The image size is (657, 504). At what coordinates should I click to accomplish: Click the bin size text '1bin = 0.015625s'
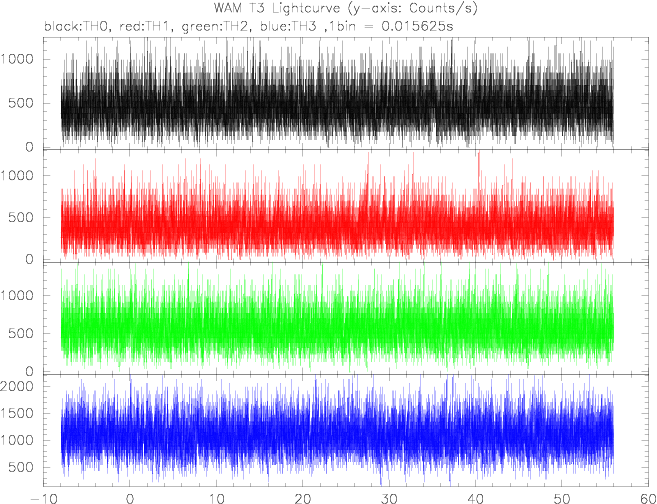(x=393, y=26)
